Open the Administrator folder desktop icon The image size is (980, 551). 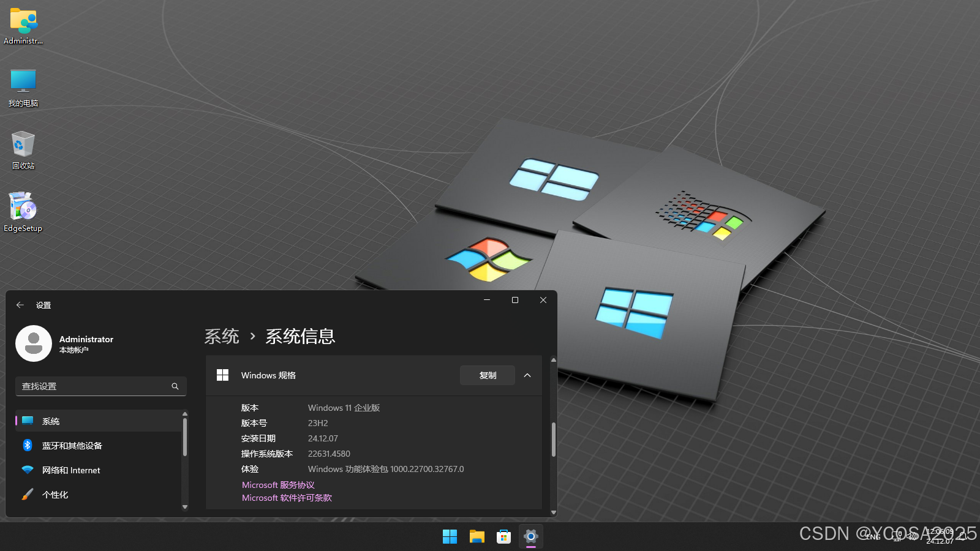(x=23, y=26)
